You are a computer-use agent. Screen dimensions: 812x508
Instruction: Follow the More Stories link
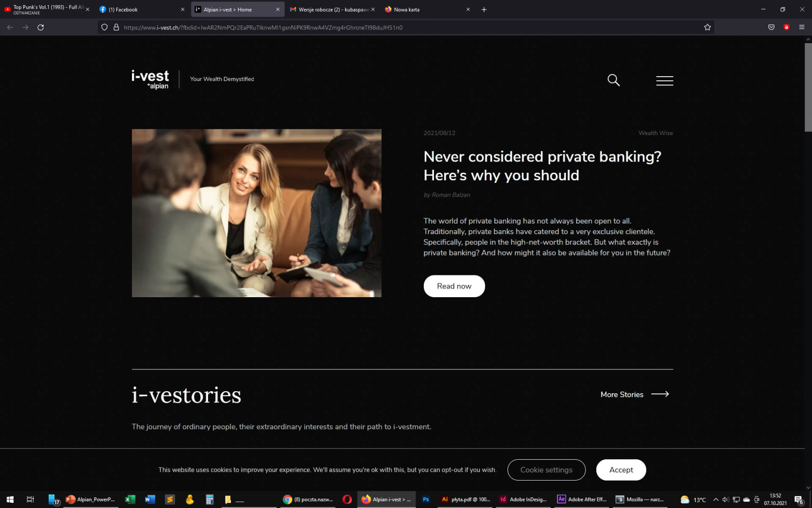click(635, 395)
